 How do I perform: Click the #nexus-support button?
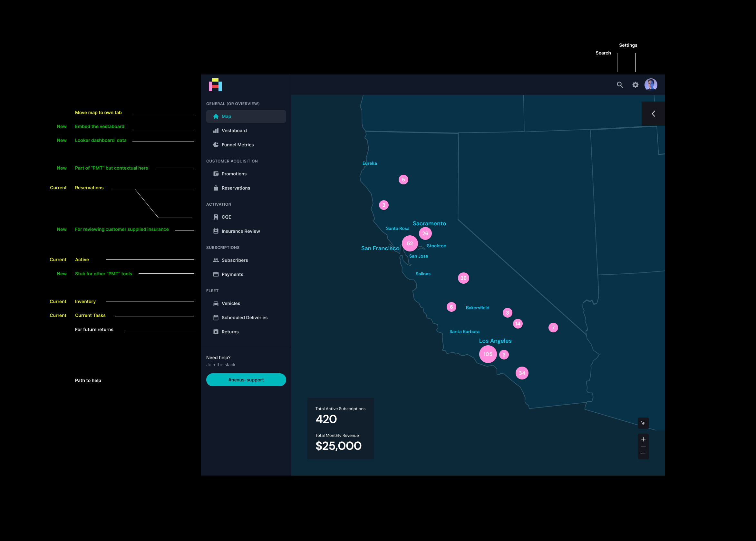pos(246,380)
